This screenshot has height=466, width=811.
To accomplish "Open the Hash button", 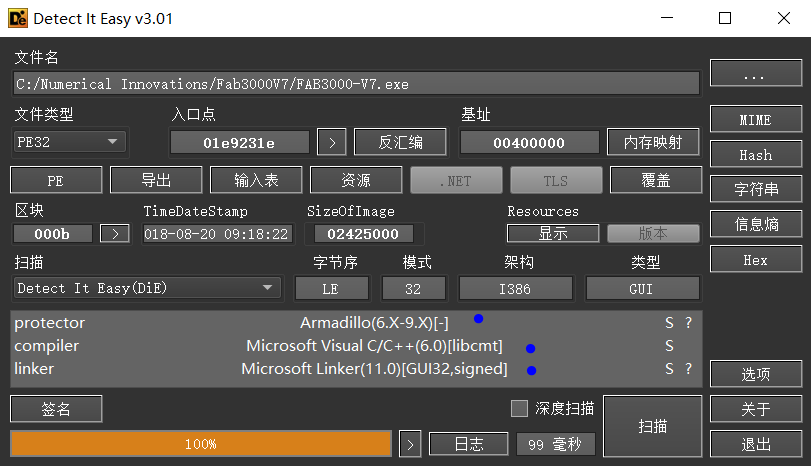I will [x=756, y=155].
